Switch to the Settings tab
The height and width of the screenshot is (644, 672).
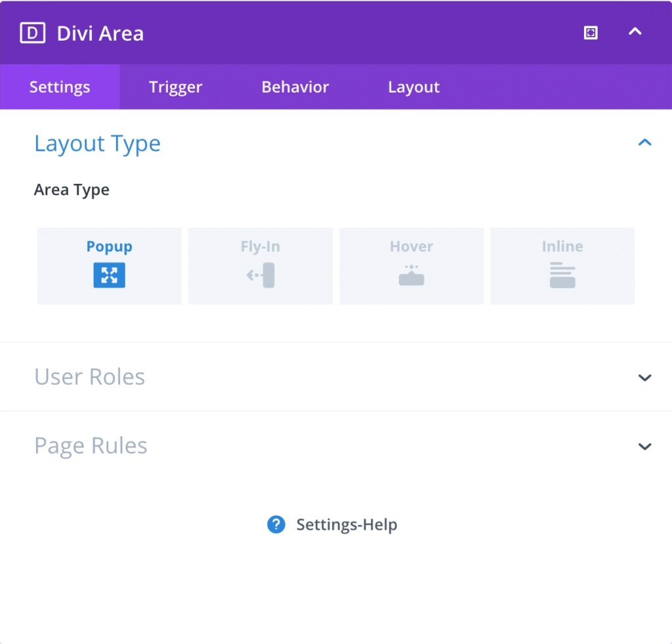[60, 87]
